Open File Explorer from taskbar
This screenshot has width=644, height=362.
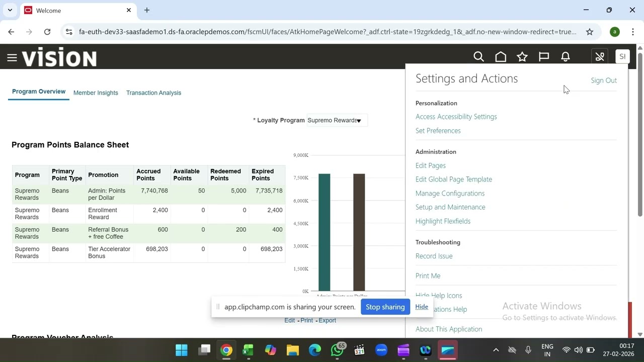(293, 350)
